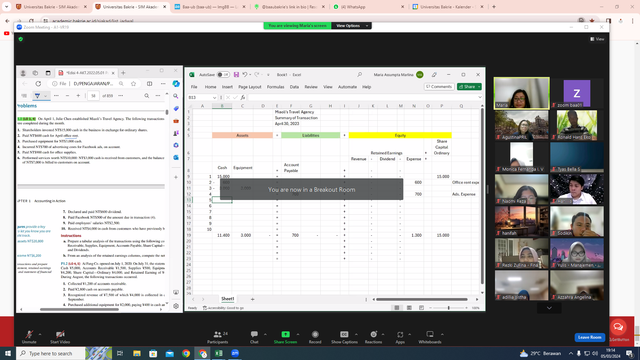Open Zoom View Options dropdown

351,26
